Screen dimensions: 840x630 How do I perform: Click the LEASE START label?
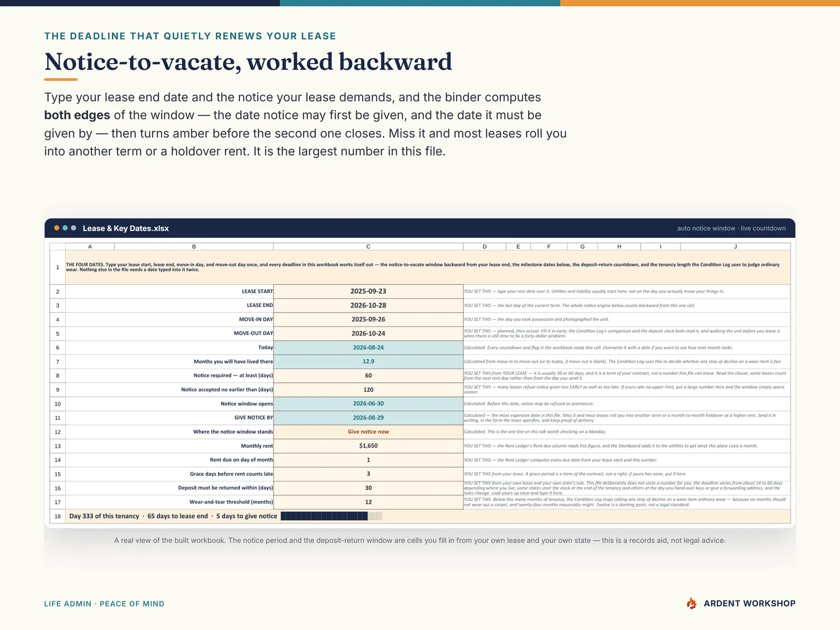click(257, 291)
